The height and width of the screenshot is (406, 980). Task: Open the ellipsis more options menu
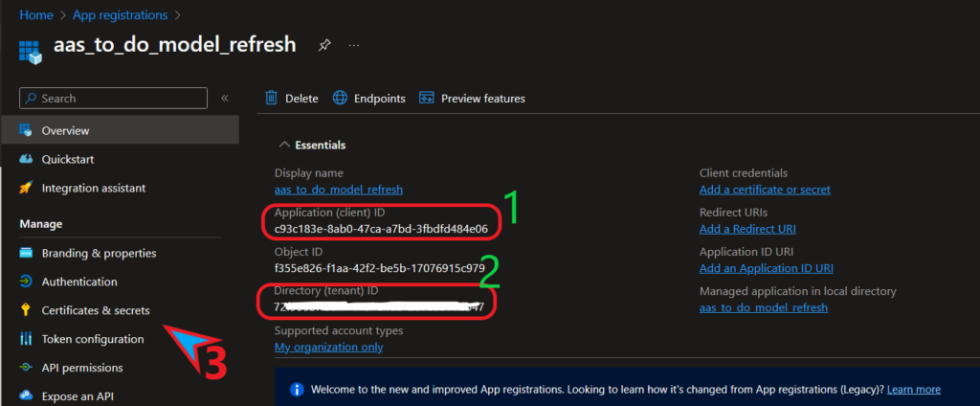(354, 46)
